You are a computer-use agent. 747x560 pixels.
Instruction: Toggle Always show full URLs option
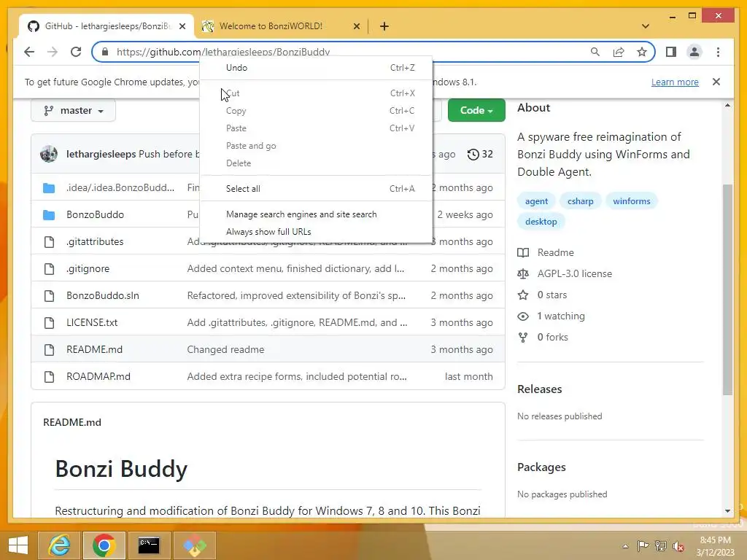coord(316,232)
